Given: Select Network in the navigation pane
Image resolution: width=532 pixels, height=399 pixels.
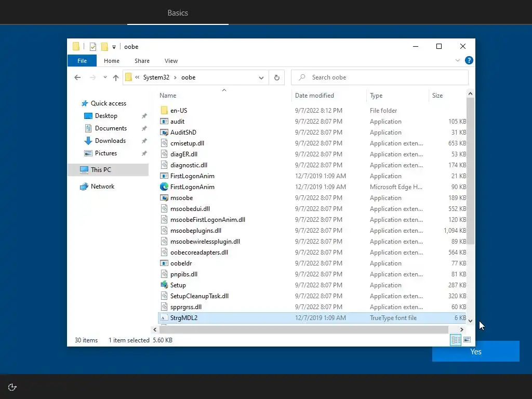Looking at the screenshot, I should pos(102,187).
